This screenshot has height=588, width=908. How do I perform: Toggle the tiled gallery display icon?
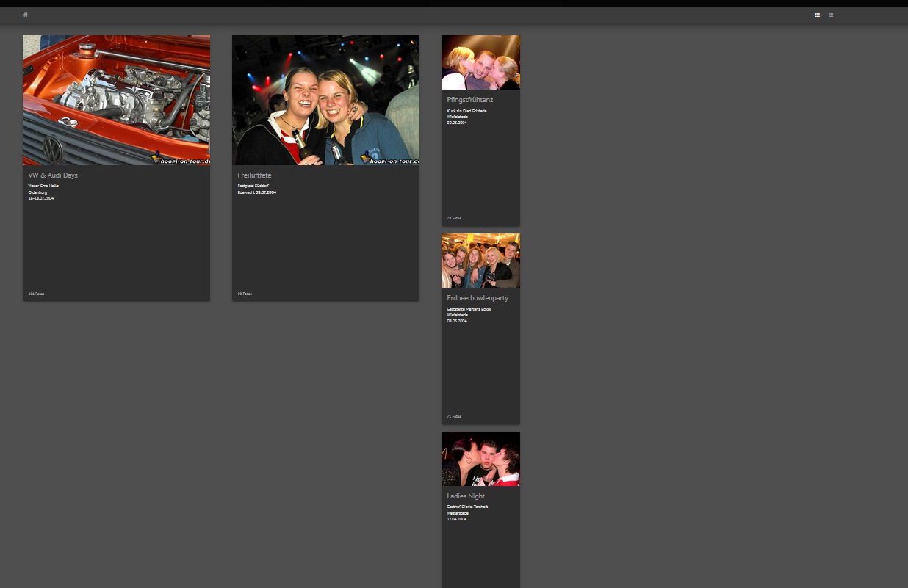pyautogui.click(x=817, y=15)
